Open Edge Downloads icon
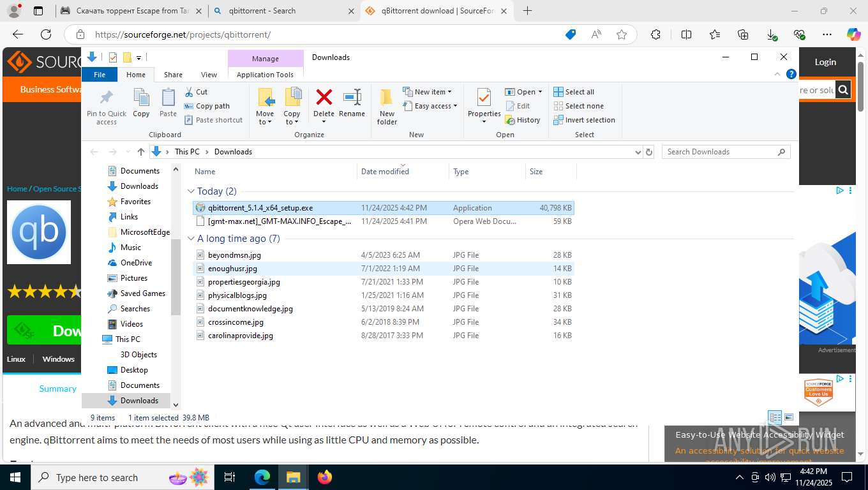Viewport: 868px width, 490px height. [772, 34]
